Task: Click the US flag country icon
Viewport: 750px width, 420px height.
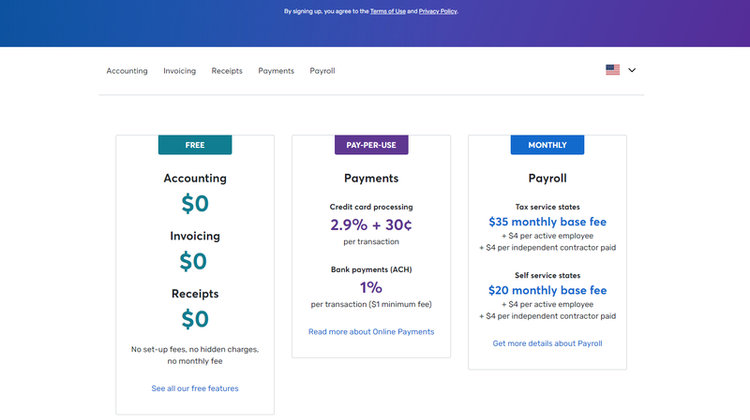Action: pos(612,70)
